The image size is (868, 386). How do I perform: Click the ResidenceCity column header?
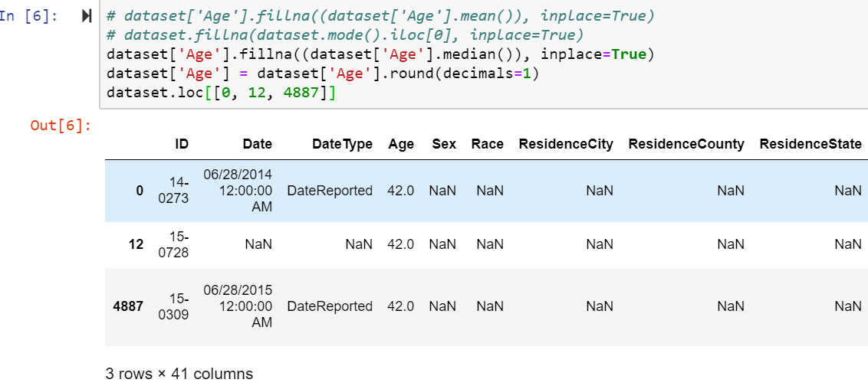pos(566,144)
